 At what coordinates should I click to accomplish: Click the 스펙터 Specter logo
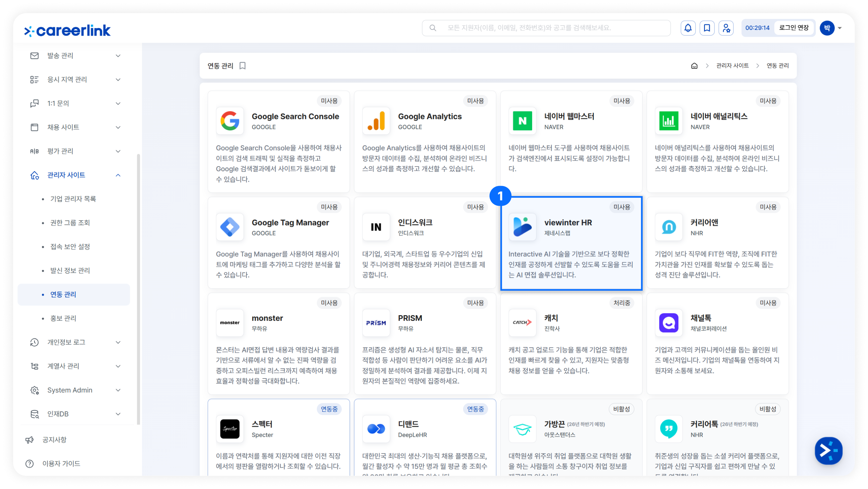(x=230, y=429)
